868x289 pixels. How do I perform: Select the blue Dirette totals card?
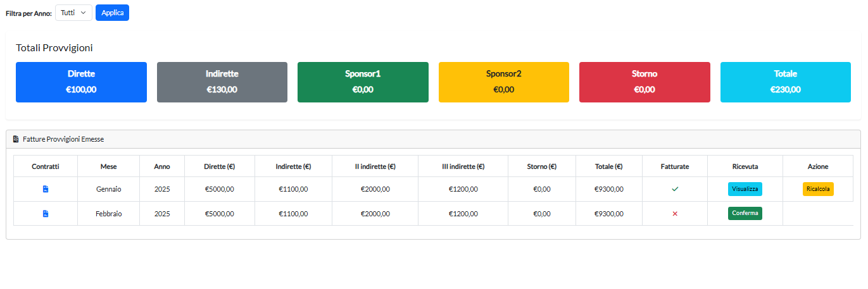[81, 82]
